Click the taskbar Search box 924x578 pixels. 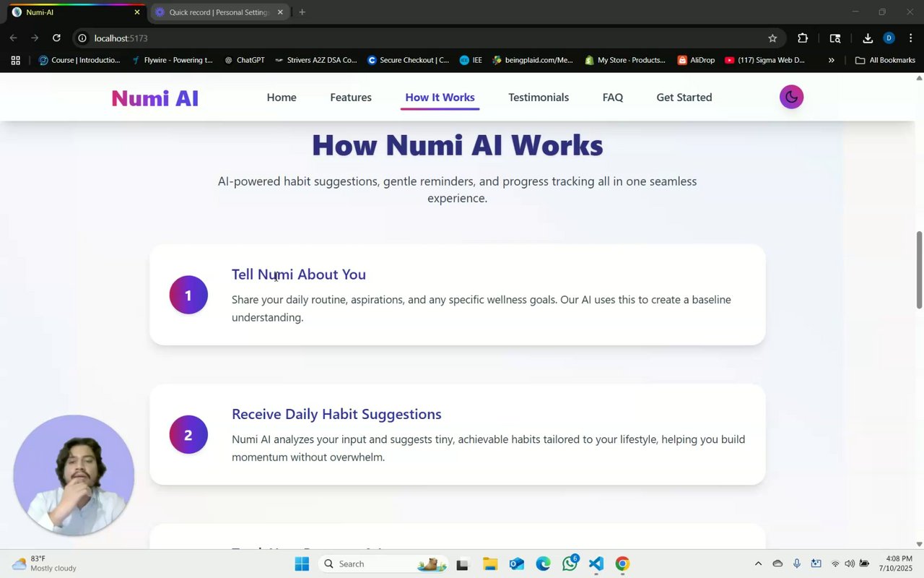[x=383, y=564]
